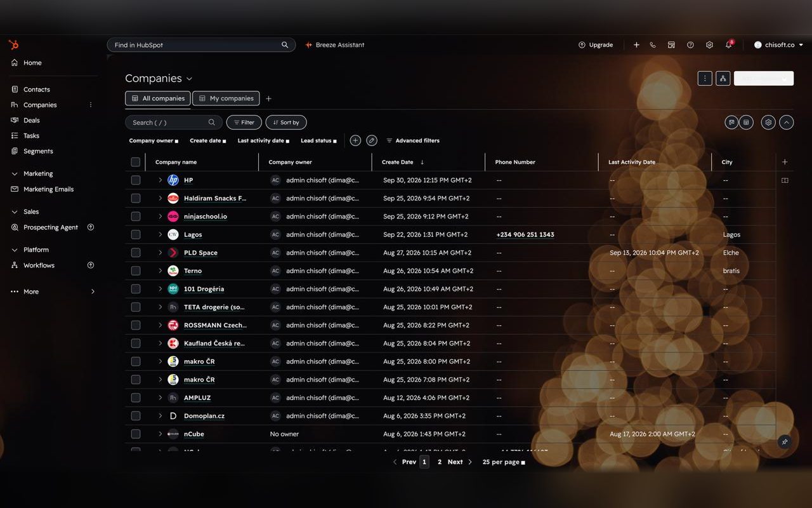This screenshot has width=812, height=508.
Task: Select the Lagos row checkbox
Action: (135, 234)
